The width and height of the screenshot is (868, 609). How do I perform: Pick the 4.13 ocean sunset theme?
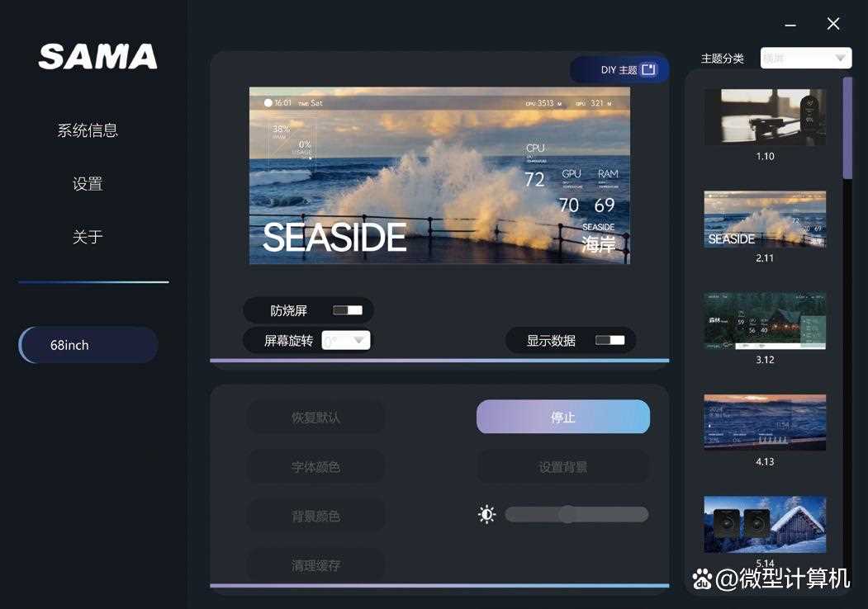pos(765,422)
